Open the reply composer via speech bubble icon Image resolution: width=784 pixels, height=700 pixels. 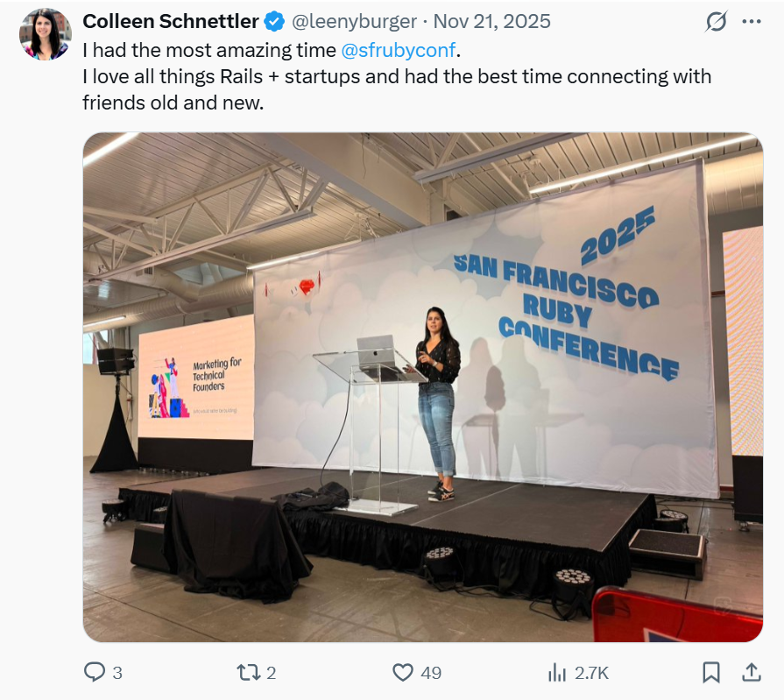(95, 672)
